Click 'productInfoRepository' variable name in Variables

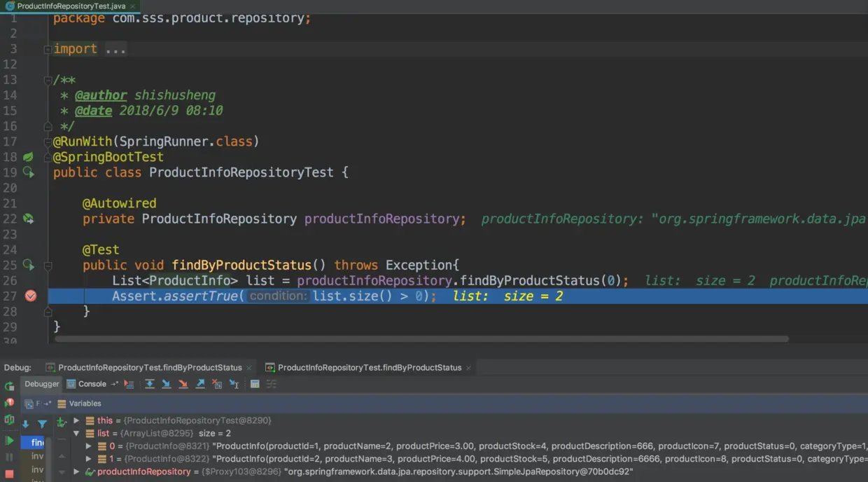143,472
